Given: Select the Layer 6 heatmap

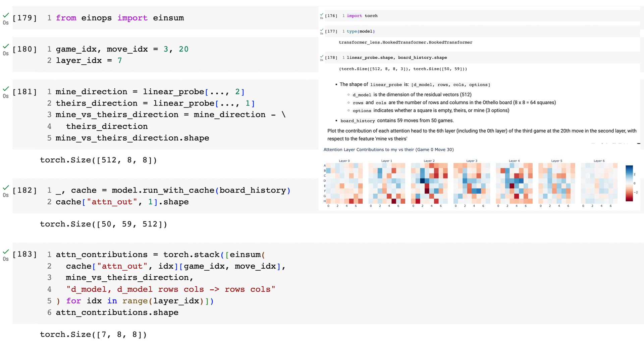Looking at the screenshot, I should click(x=599, y=183).
